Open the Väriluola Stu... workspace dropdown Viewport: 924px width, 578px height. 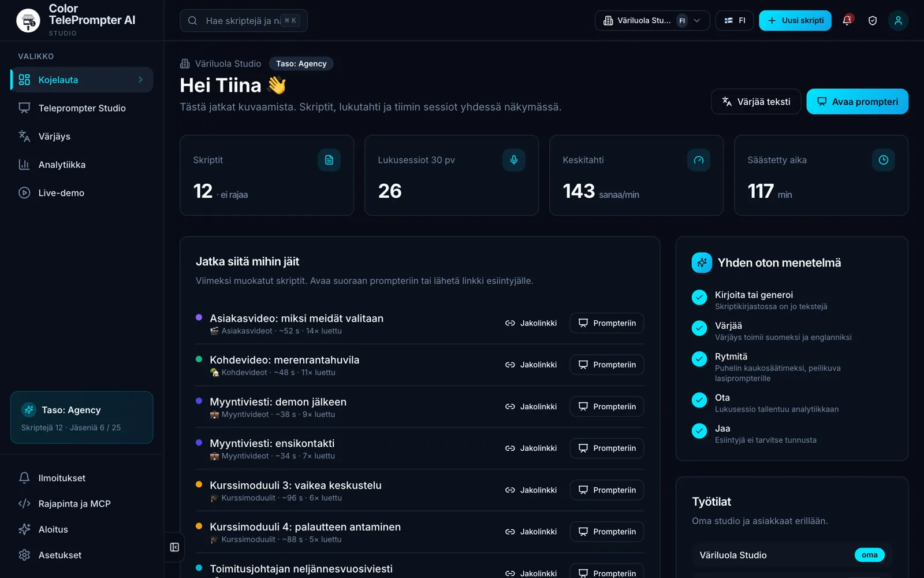point(652,20)
